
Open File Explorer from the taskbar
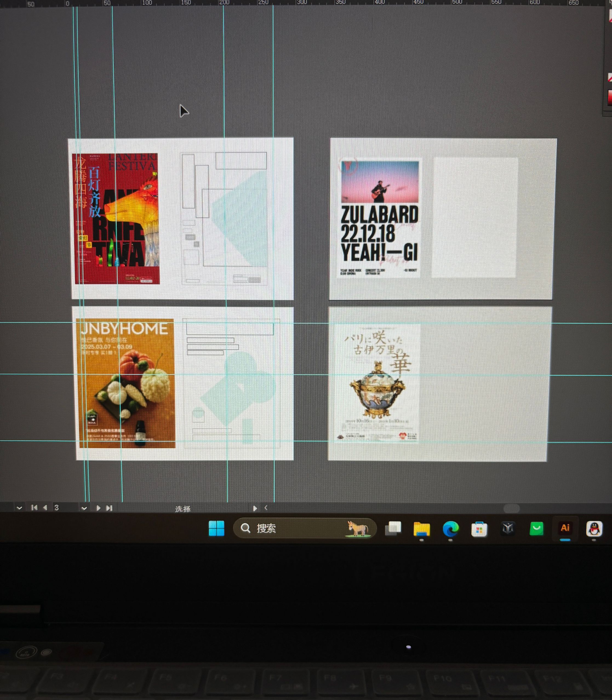(421, 529)
